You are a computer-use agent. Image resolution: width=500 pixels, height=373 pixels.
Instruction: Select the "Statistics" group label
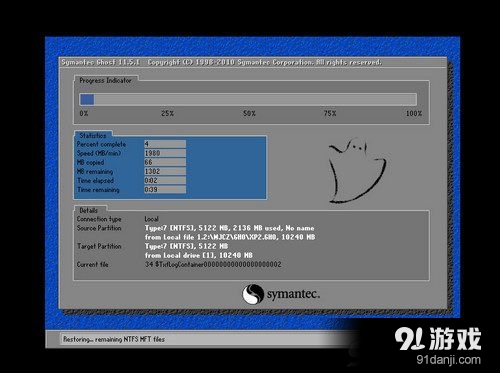(x=93, y=135)
